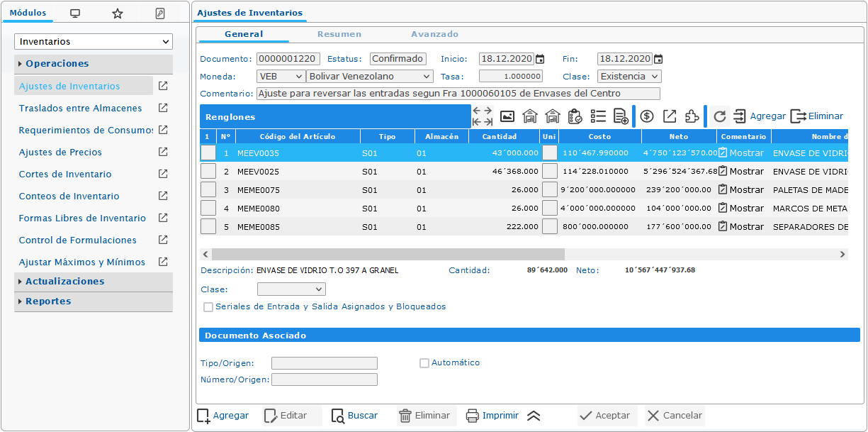Image resolution: width=868 pixels, height=432 pixels.
Task: Click the bottom Agregar document button
Action: [x=223, y=416]
